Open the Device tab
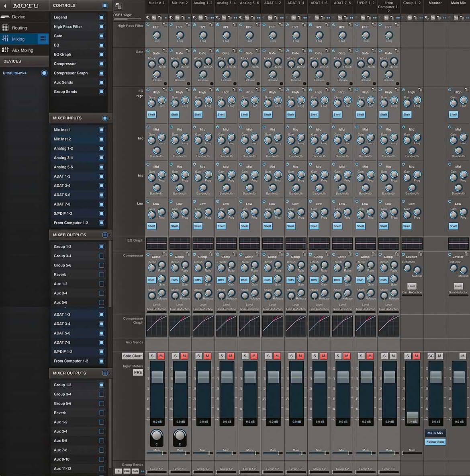The image size is (470, 476). pyautogui.click(x=24, y=17)
